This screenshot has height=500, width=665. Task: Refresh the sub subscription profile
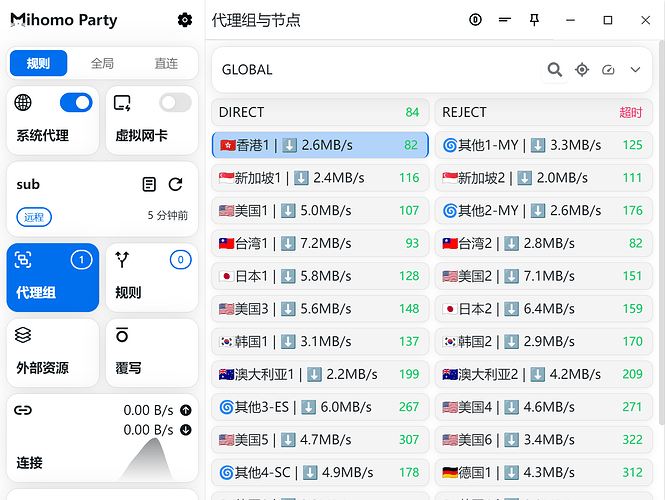coord(176,184)
